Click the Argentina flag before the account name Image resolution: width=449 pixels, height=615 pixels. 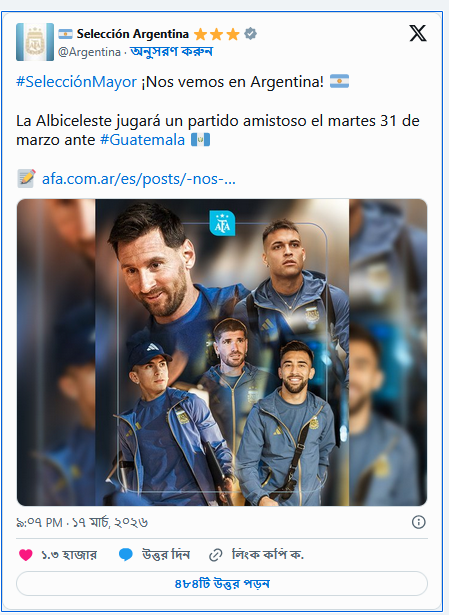[65, 34]
